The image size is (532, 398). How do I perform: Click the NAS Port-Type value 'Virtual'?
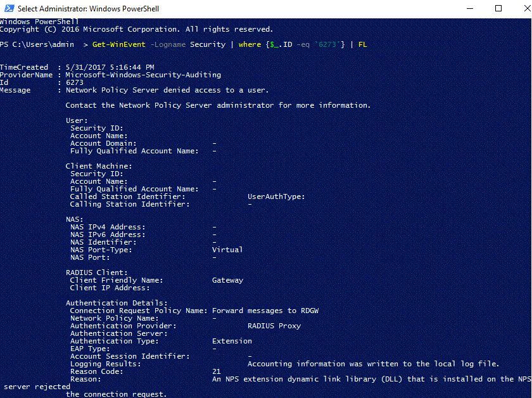pyautogui.click(x=227, y=250)
